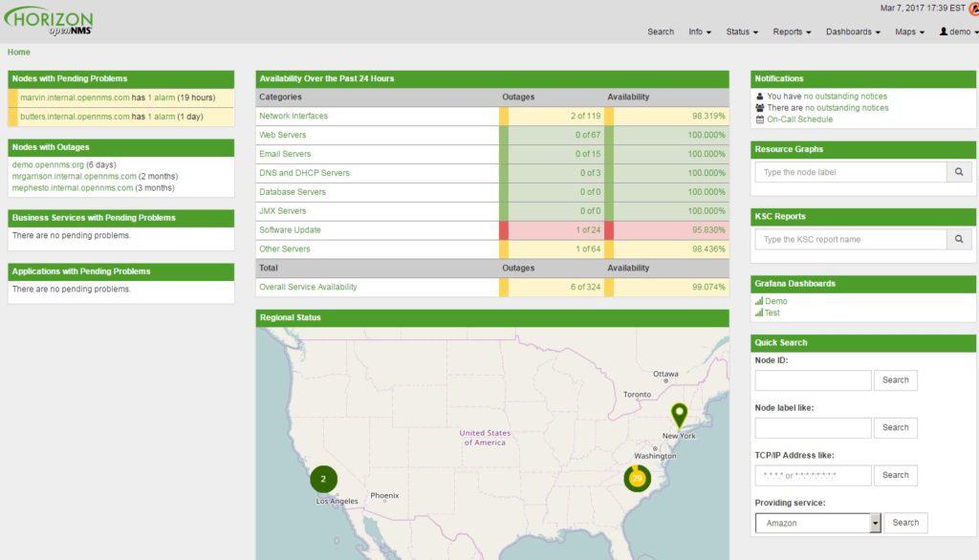Click the KSC Reports search magnifier icon
The width and height of the screenshot is (979, 560).
pyautogui.click(x=959, y=239)
